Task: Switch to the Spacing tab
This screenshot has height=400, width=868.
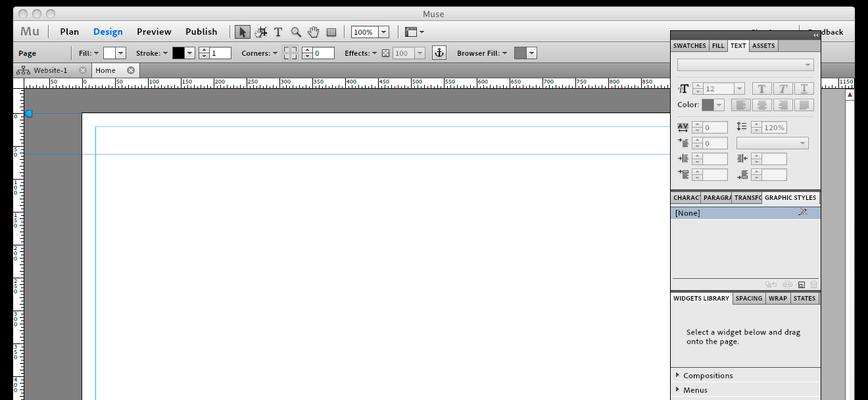Action: [x=748, y=298]
